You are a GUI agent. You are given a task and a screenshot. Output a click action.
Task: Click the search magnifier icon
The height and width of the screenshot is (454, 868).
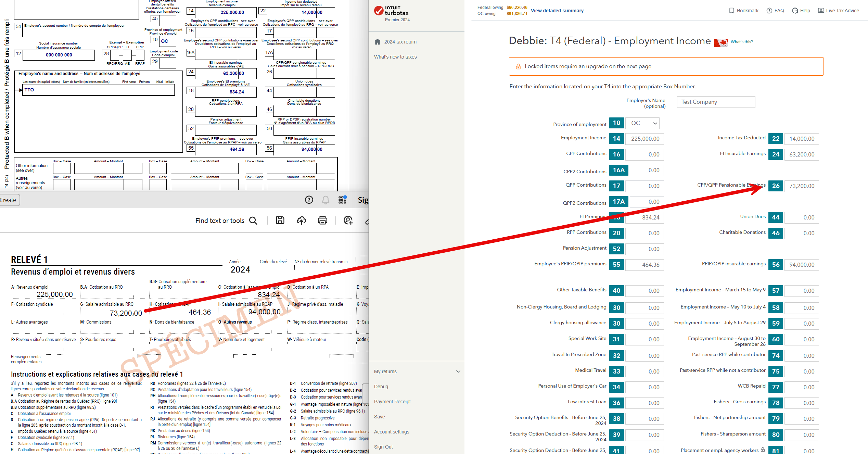tap(253, 220)
